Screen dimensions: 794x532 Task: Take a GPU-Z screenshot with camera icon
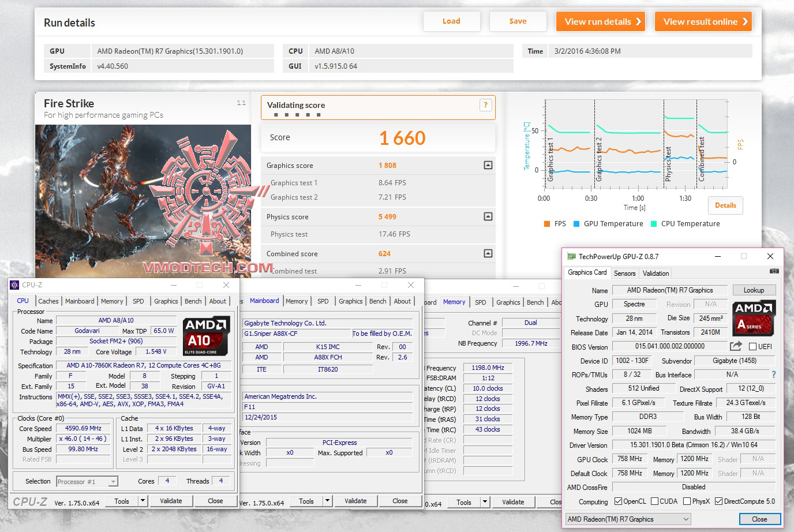(774, 271)
